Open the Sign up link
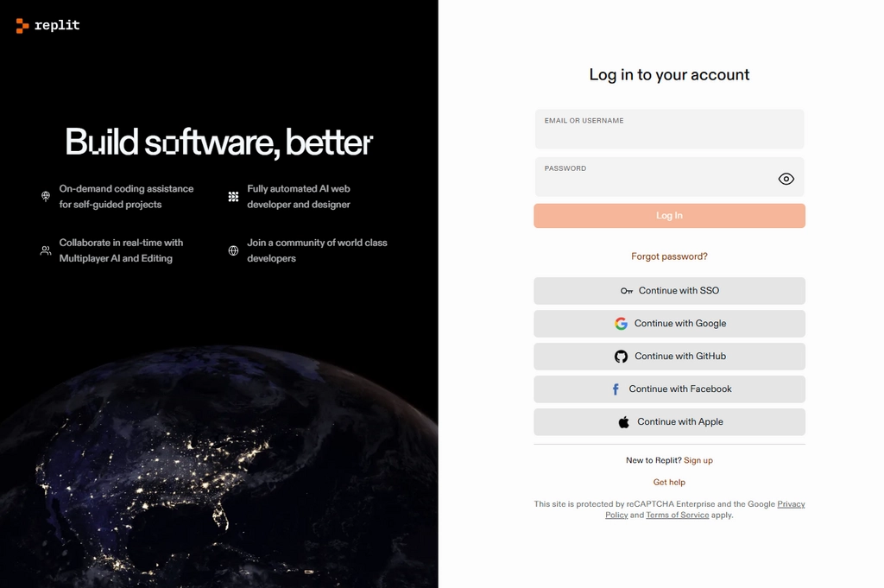Screen dimensions: 884x588 [x=698, y=460]
